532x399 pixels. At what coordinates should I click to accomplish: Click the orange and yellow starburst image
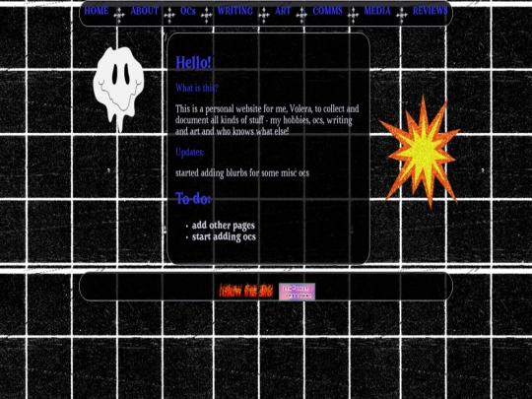(x=420, y=152)
